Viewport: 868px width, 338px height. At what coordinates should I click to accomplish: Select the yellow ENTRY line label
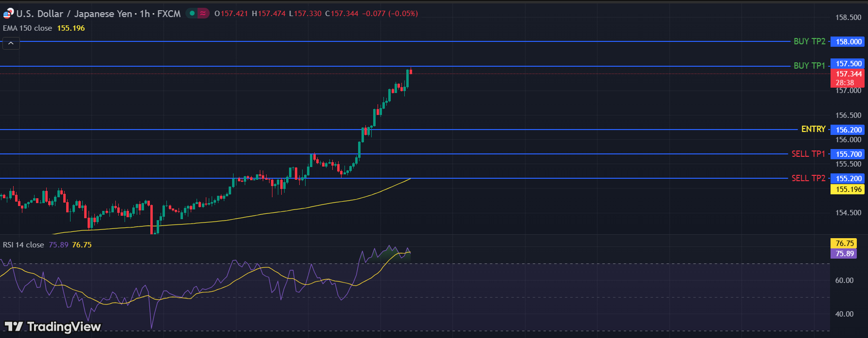813,129
